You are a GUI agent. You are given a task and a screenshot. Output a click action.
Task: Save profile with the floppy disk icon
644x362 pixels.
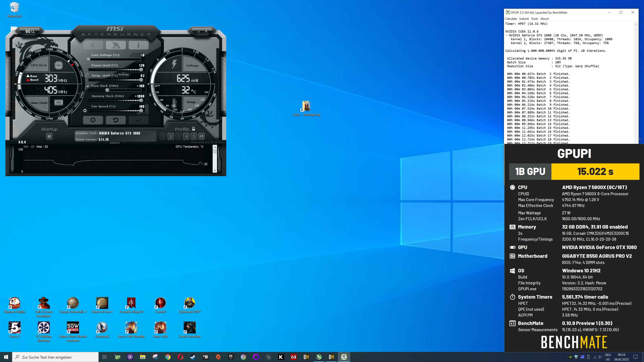pyautogui.click(x=201, y=136)
